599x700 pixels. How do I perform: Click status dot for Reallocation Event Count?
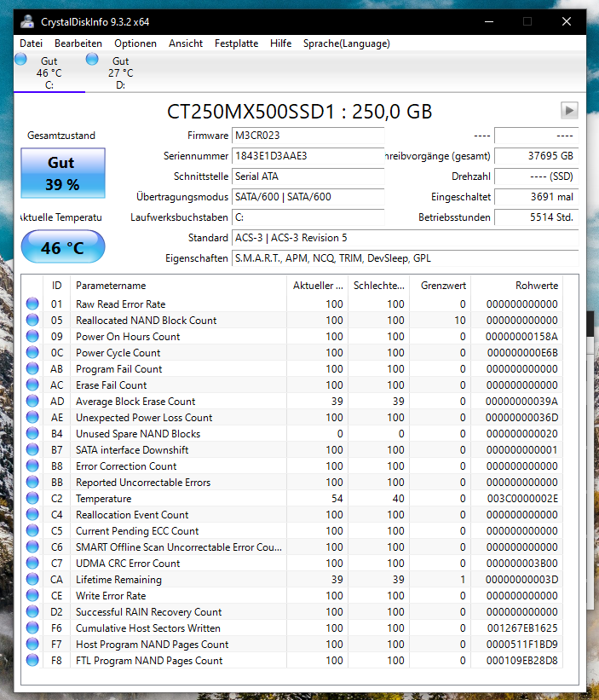pyautogui.click(x=32, y=514)
